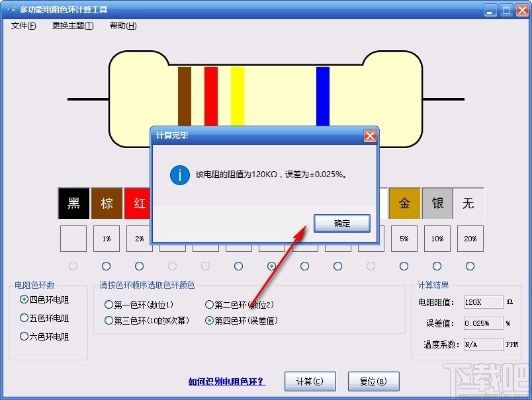The width and height of the screenshot is (532, 400).
Task: Select the 棕 (brown) color band
Action: coord(106,204)
